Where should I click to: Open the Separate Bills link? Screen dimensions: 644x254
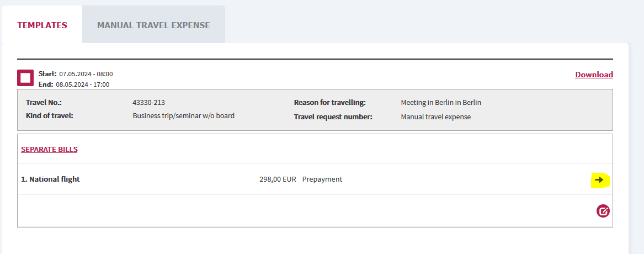(x=49, y=149)
